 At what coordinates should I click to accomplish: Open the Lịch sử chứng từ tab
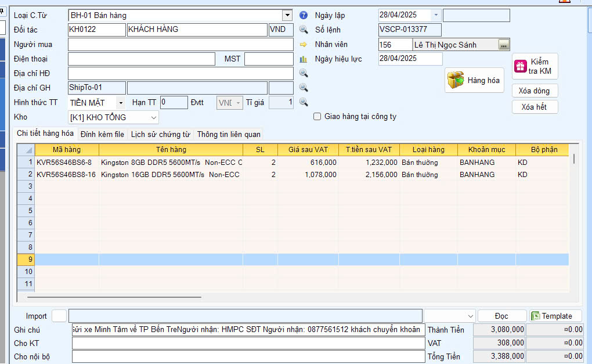point(160,134)
